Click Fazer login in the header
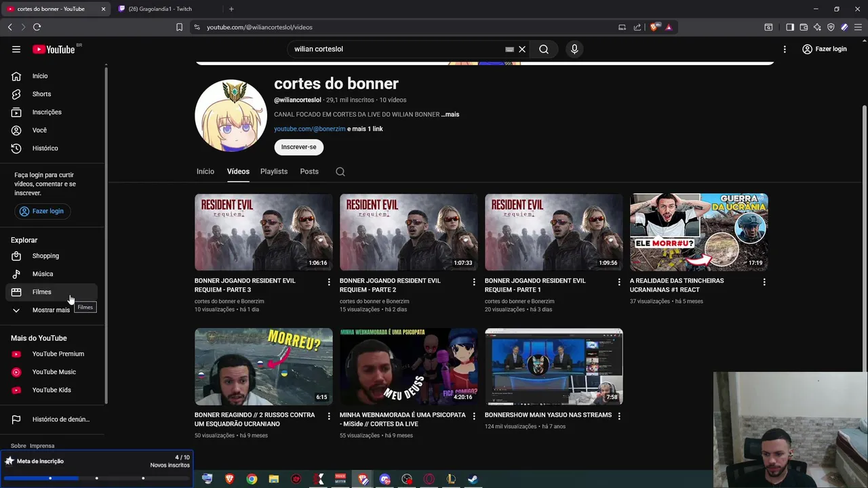This screenshot has width=868, height=488. (825, 49)
